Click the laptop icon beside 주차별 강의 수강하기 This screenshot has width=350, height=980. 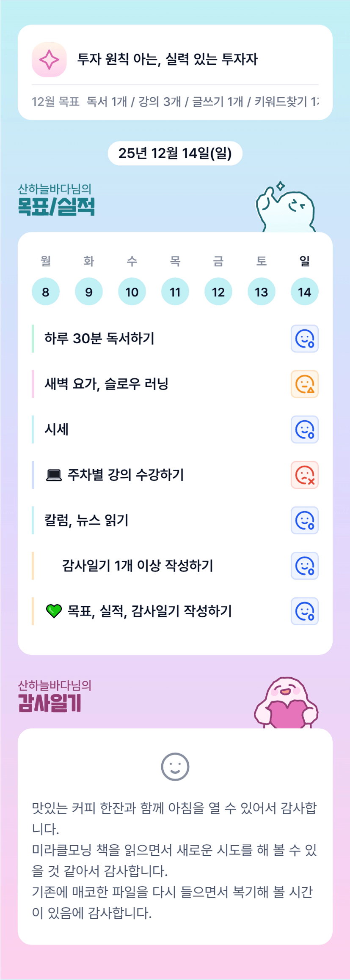[54, 475]
